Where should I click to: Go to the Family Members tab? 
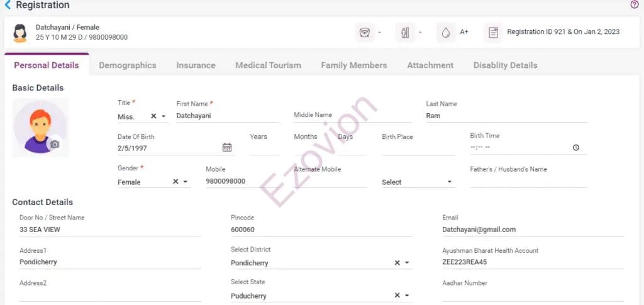pos(353,65)
